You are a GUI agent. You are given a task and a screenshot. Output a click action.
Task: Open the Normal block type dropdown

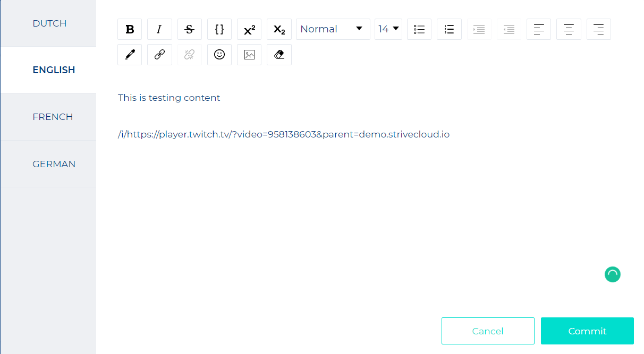click(x=333, y=29)
